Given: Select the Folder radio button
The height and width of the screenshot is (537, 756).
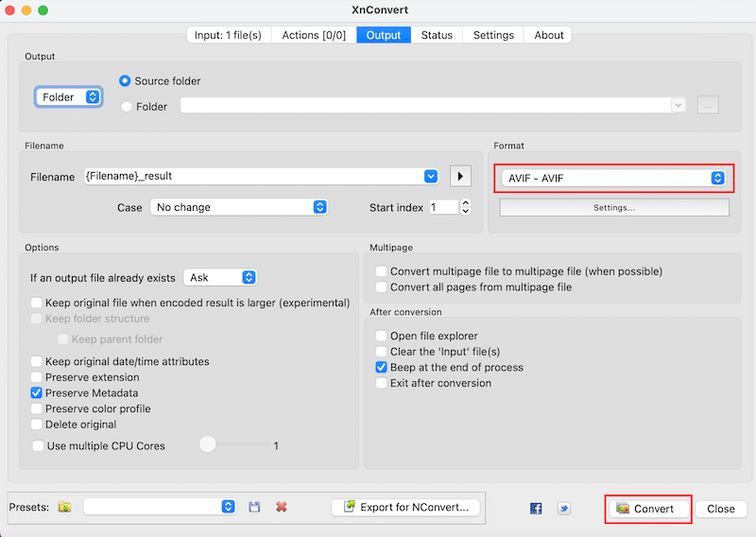Looking at the screenshot, I should click(127, 106).
